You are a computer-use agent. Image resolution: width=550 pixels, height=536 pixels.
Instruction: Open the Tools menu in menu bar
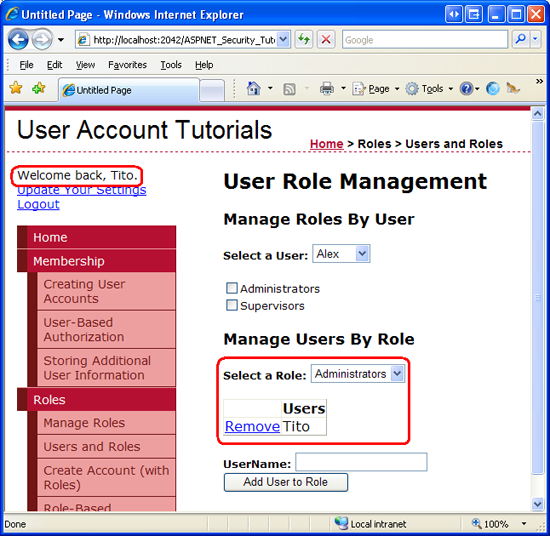point(171,65)
